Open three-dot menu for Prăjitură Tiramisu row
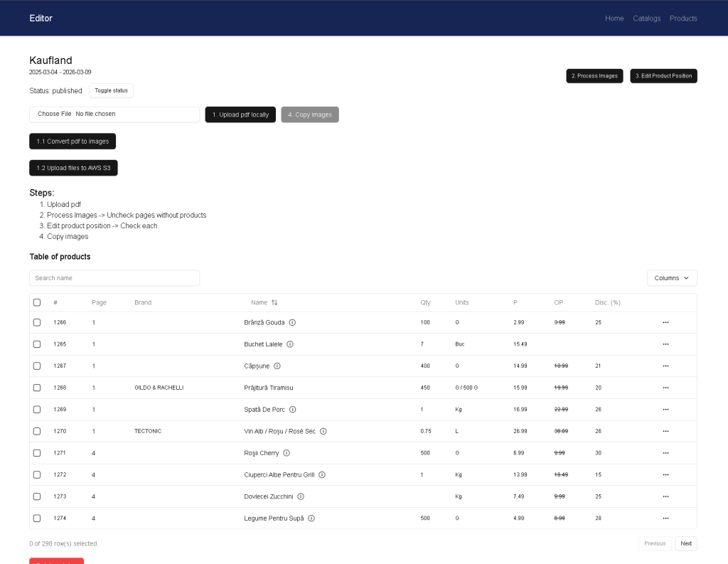Screen dimensions: 728x564 point(665,388)
